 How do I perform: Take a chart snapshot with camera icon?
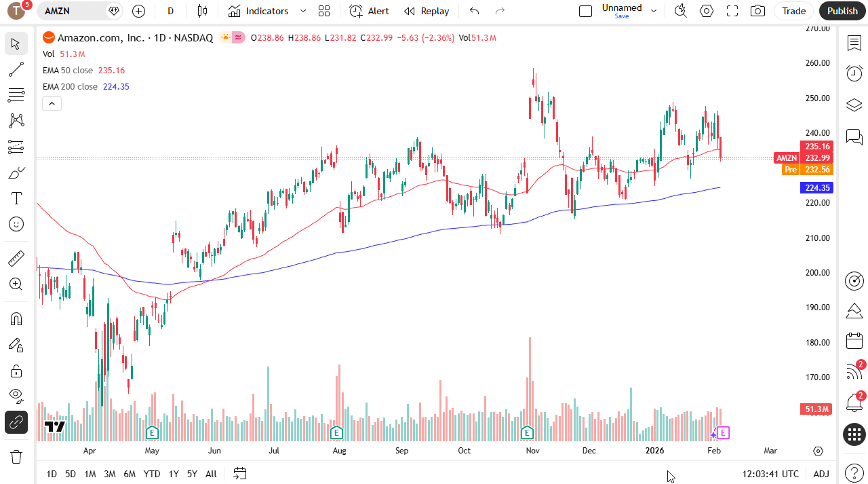coord(758,11)
